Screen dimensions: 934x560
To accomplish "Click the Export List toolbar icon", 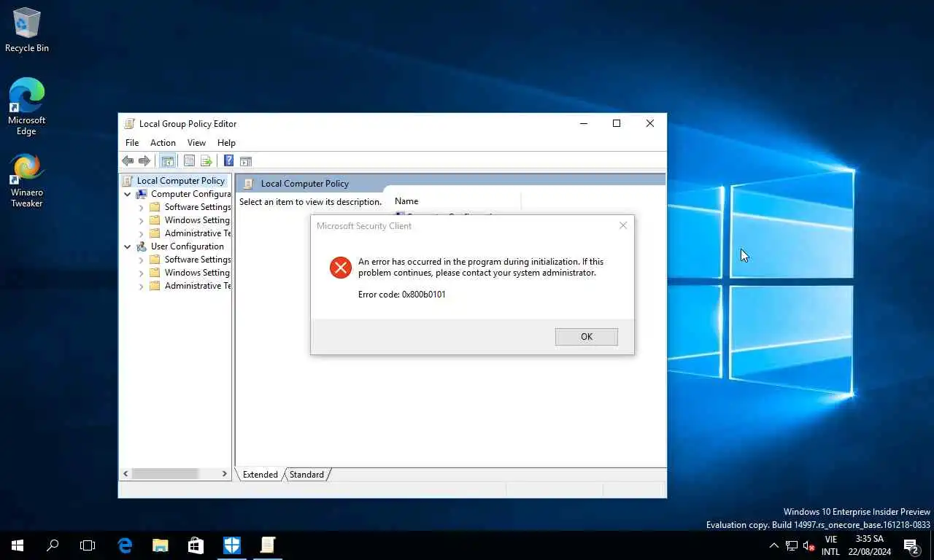I will point(206,161).
